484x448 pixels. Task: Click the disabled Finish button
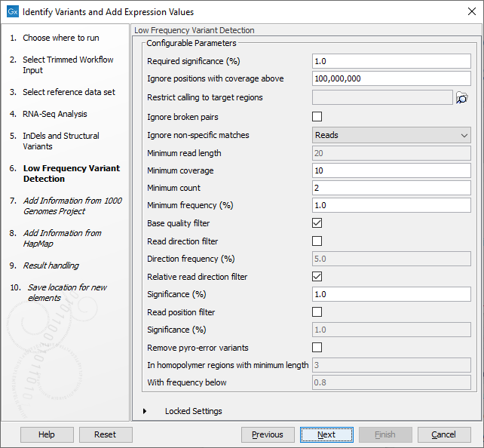385,434
